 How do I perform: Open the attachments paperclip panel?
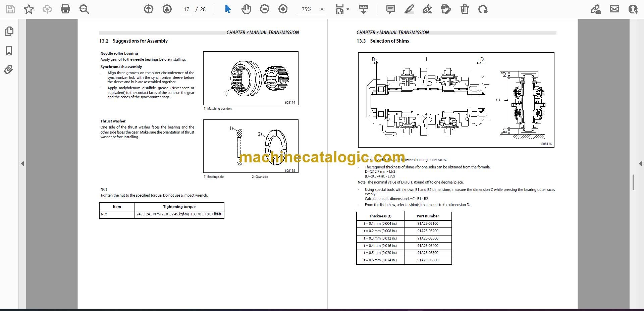click(x=9, y=70)
